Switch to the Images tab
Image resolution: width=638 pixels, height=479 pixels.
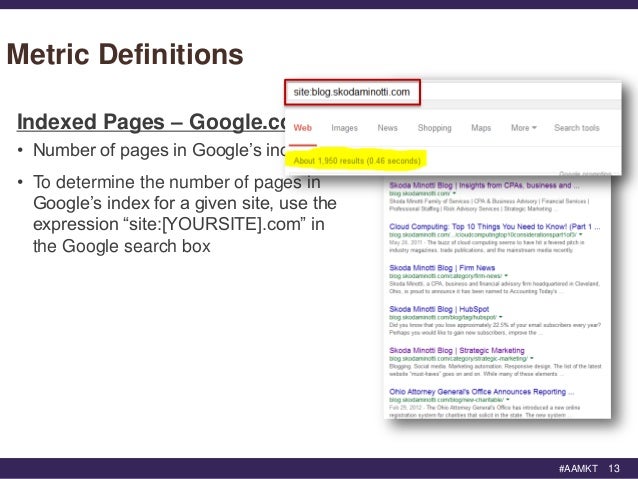coord(344,128)
